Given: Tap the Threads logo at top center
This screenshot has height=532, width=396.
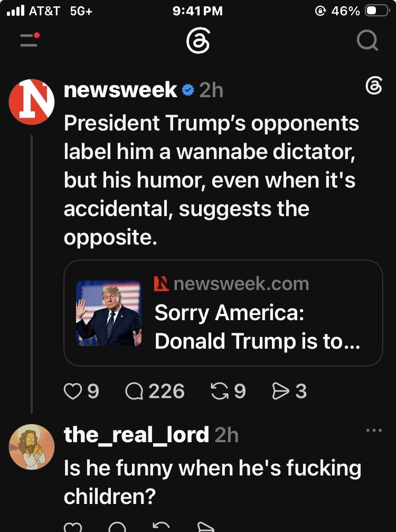Looking at the screenshot, I should 198,40.
